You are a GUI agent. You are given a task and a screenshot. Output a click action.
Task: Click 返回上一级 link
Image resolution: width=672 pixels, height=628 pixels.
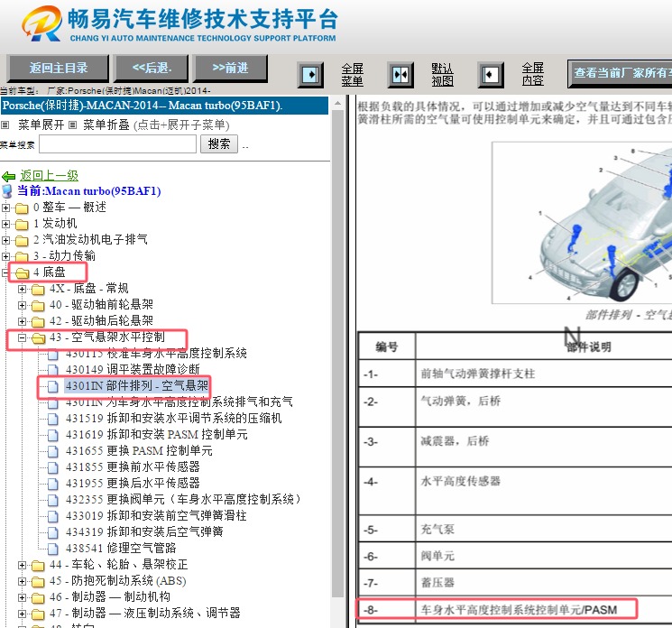click(49, 176)
